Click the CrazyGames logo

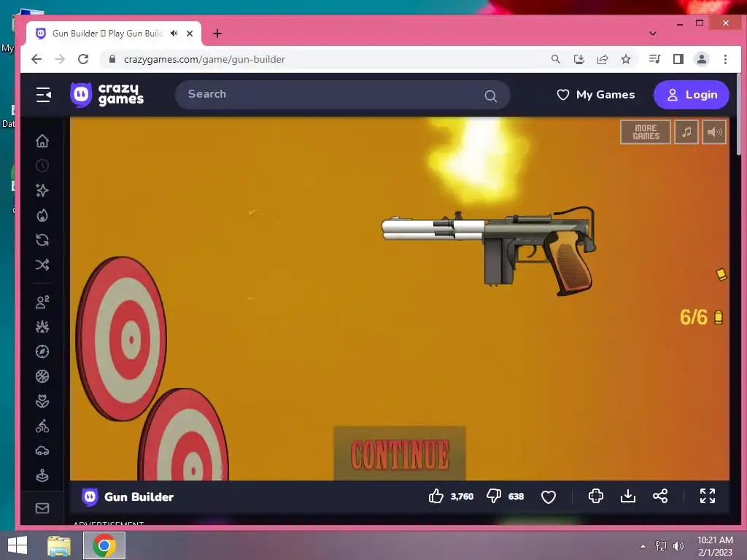[x=107, y=94]
